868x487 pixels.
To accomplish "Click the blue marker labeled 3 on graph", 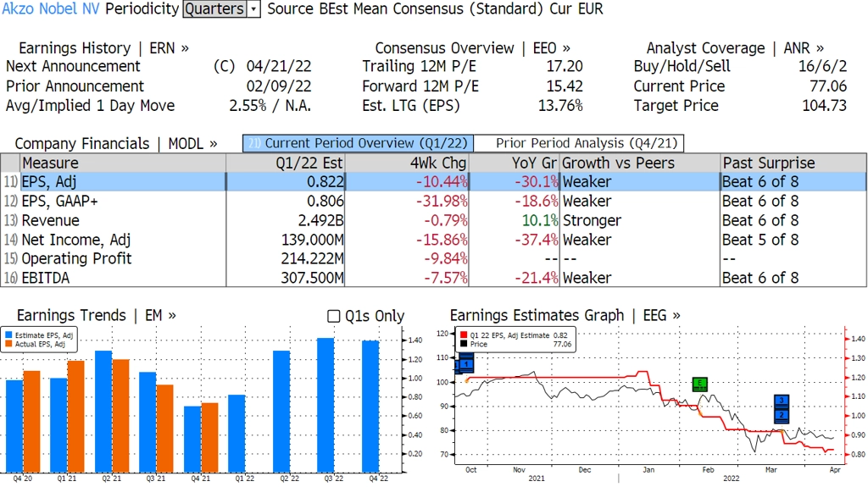I will tap(781, 401).
